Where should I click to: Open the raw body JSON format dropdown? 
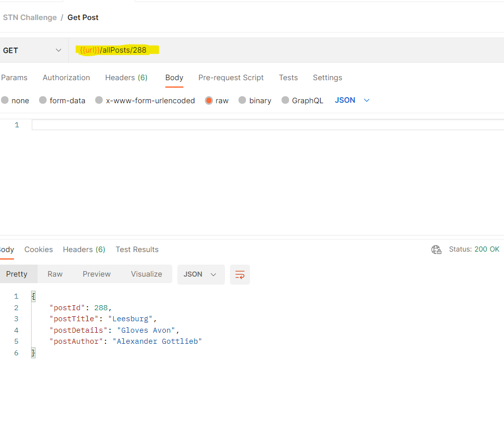pos(352,100)
